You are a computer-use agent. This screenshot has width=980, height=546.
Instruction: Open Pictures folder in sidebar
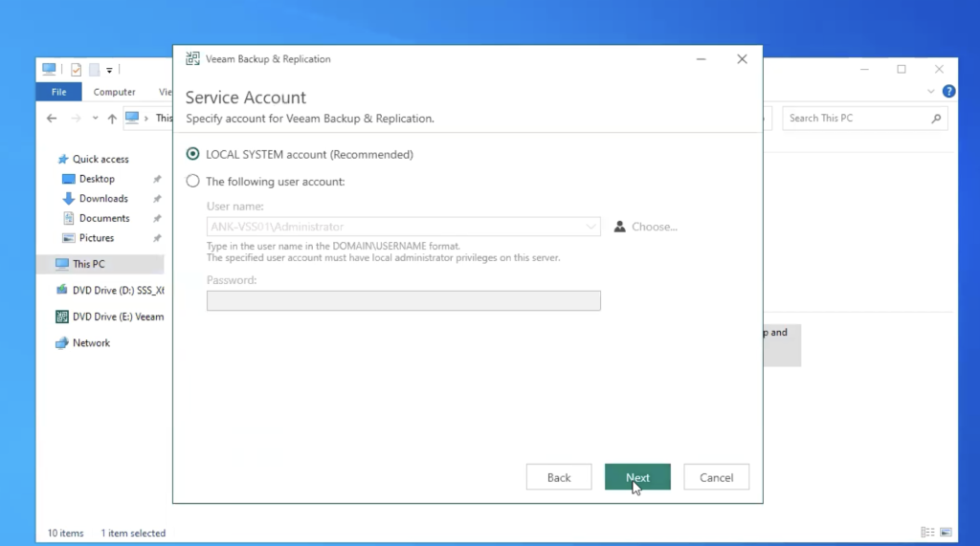pos(89,238)
